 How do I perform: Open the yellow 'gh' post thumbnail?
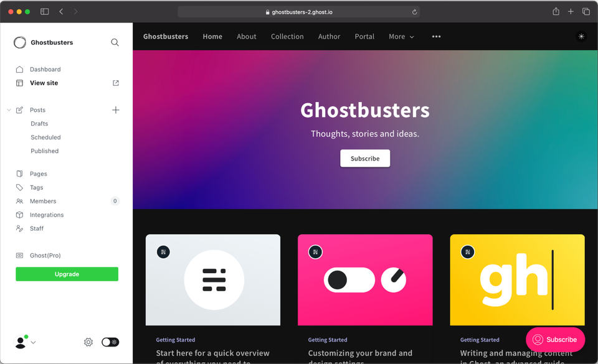517,280
